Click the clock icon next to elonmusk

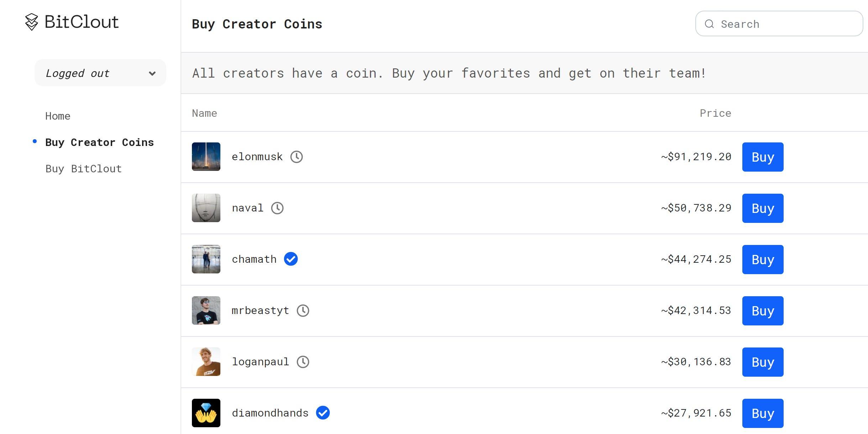297,157
